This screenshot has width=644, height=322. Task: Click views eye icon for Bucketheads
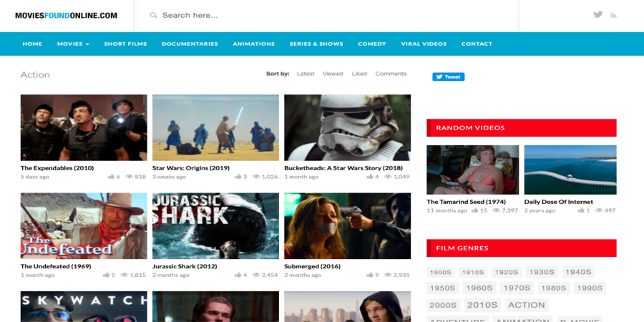(x=388, y=177)
